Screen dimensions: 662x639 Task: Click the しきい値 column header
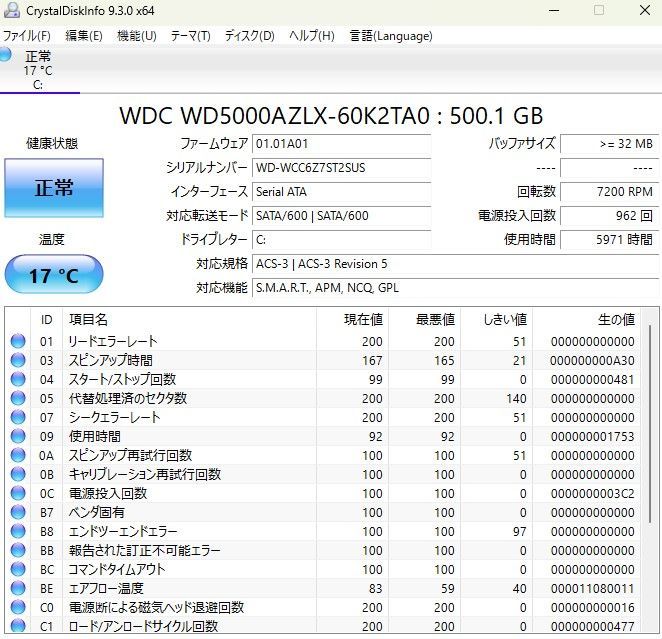pos(497,320)
